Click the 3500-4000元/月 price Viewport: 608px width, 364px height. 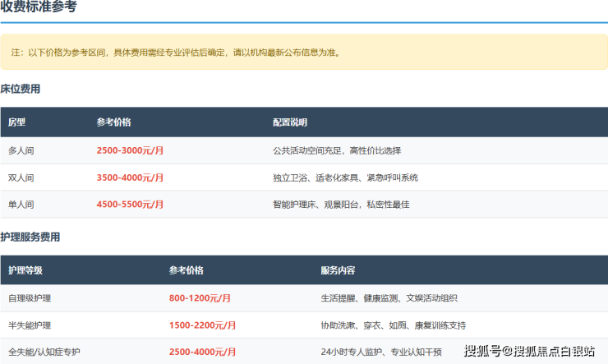130,177
